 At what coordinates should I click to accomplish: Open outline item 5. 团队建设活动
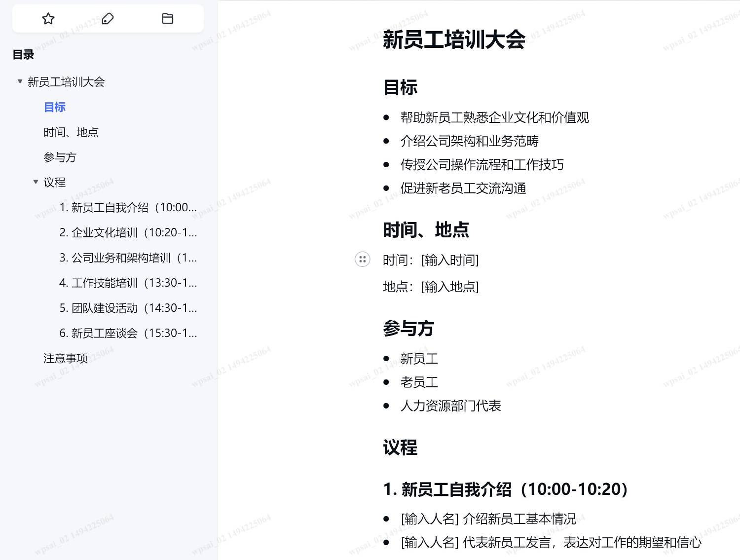click(x=128, y=308)
